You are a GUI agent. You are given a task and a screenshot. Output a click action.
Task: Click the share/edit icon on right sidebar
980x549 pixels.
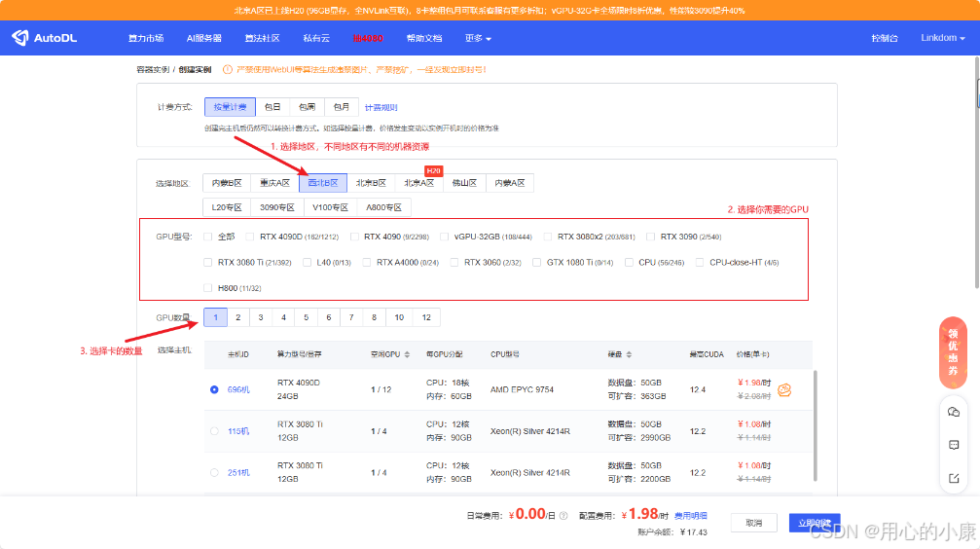point(954,478)
